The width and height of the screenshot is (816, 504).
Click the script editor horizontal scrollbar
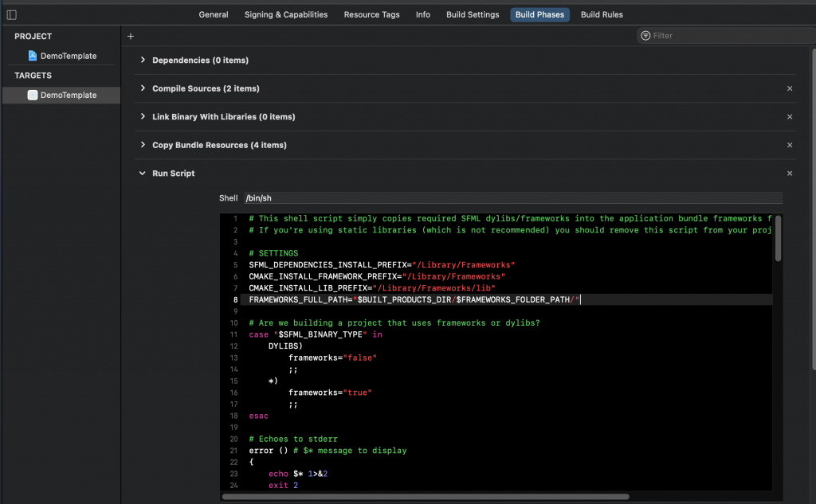[x=425, y=496]
